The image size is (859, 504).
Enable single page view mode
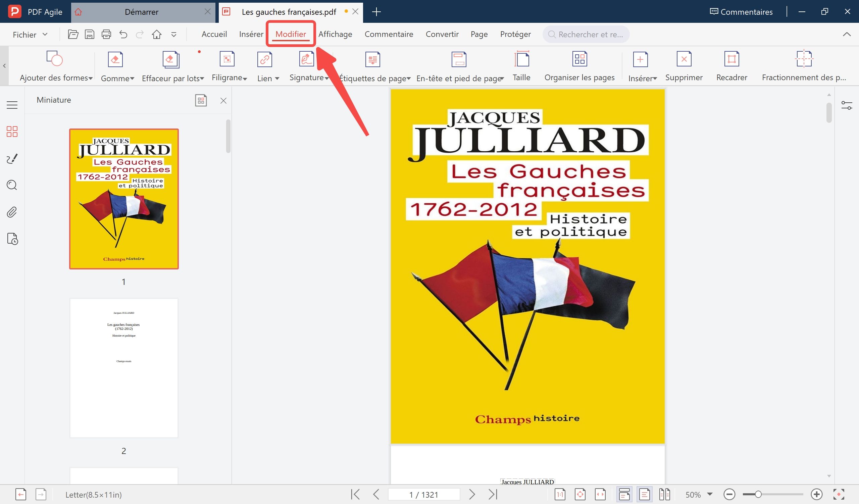pos(644,494)
